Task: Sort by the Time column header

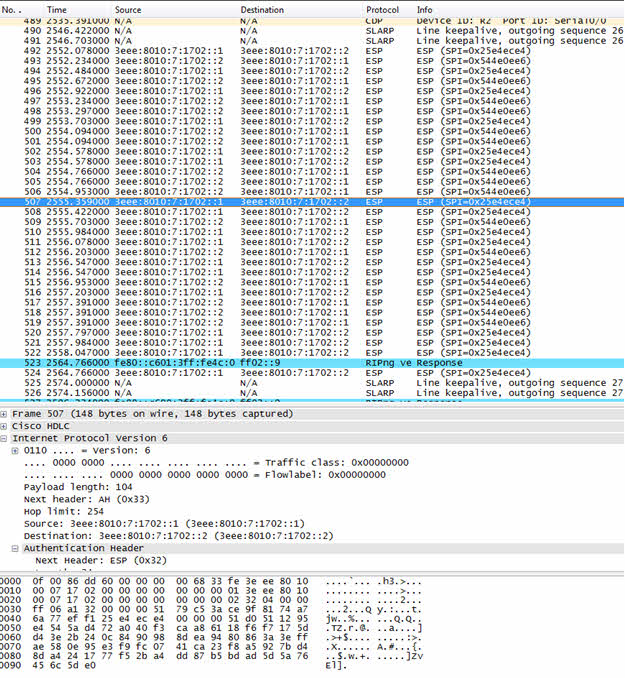Action: pos(57,10)
